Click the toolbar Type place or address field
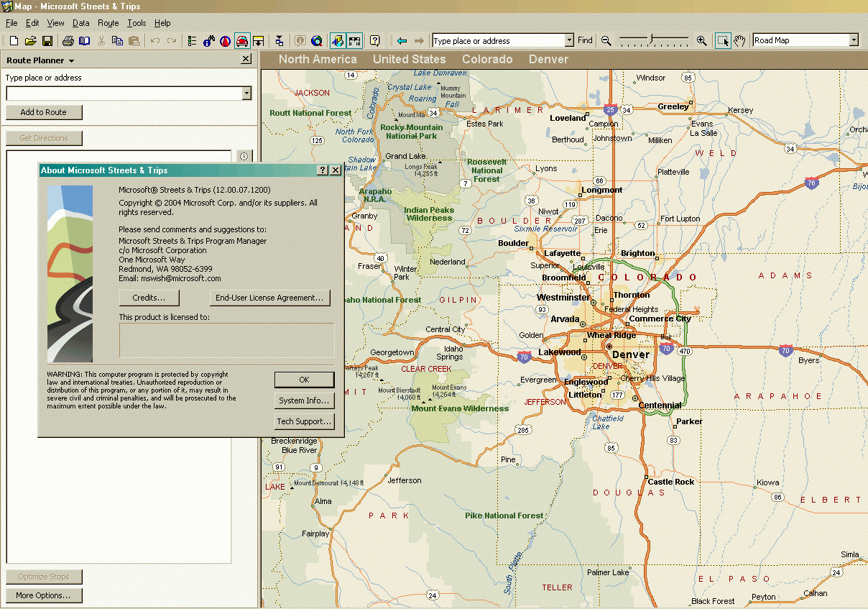This screenshot has width=868, height=609. [x=498, y=40]
